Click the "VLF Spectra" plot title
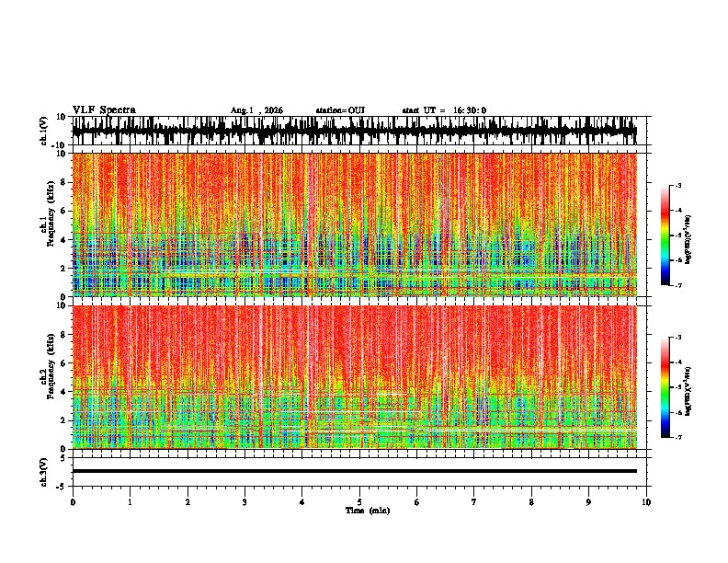Screen dimensions: 728x563 point(104,109)
